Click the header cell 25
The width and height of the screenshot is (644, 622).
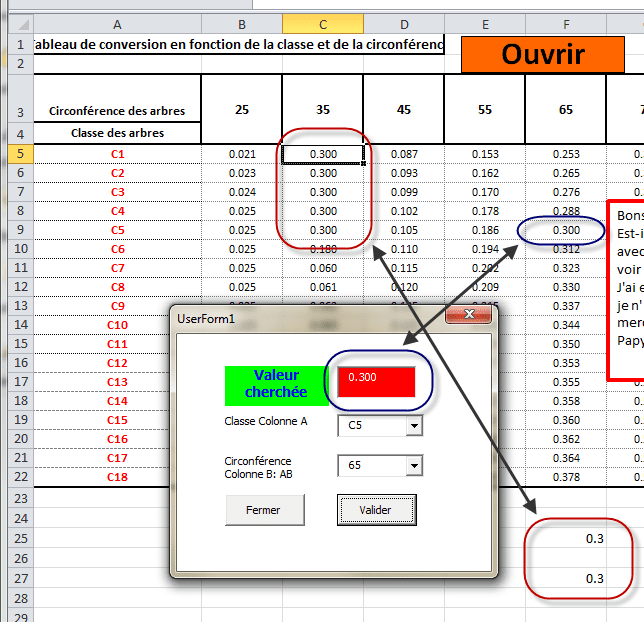click(242, 109)
